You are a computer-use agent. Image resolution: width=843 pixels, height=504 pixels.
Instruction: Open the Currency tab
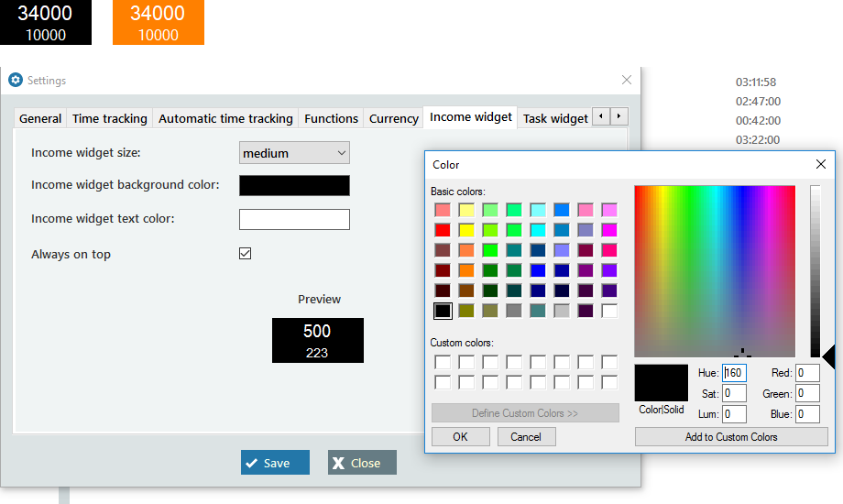[393, 118]
